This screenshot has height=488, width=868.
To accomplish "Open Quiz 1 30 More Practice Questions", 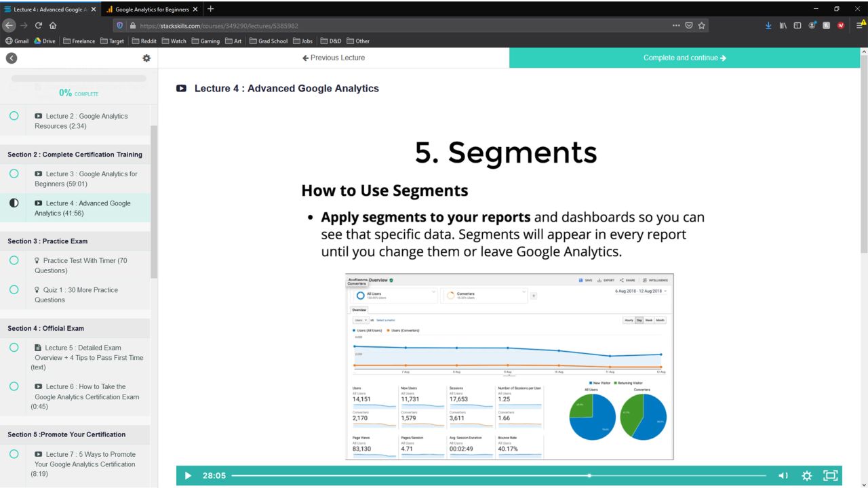I will click(x=76, y=295).
